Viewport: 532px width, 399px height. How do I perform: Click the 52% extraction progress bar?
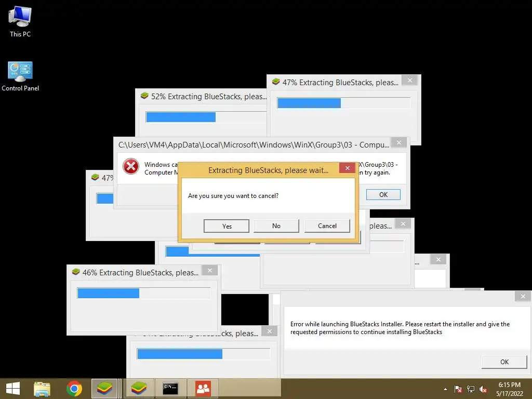point(206,117)
